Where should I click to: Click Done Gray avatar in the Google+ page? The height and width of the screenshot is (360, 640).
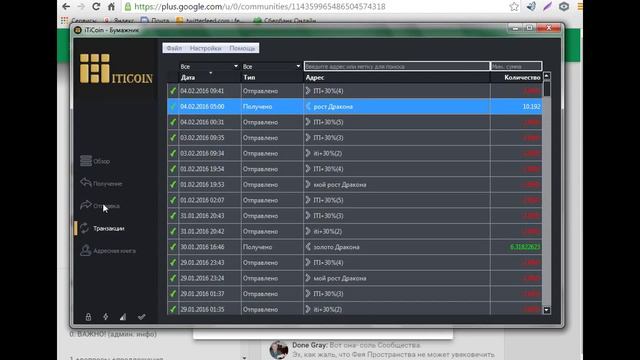(279, 350)
